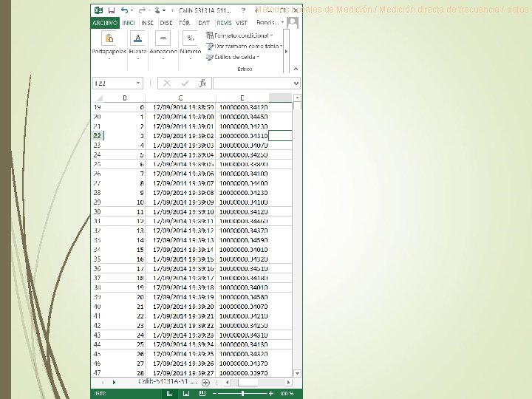Cancel formula entry with the X icon
Image resolution: width=532 pixels, height=399 pixels.
166,83
